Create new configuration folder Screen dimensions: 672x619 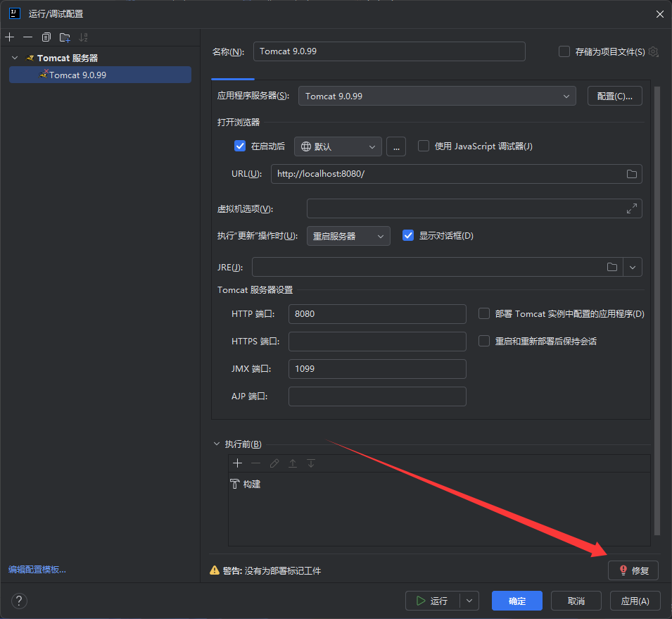pos(65,37)
